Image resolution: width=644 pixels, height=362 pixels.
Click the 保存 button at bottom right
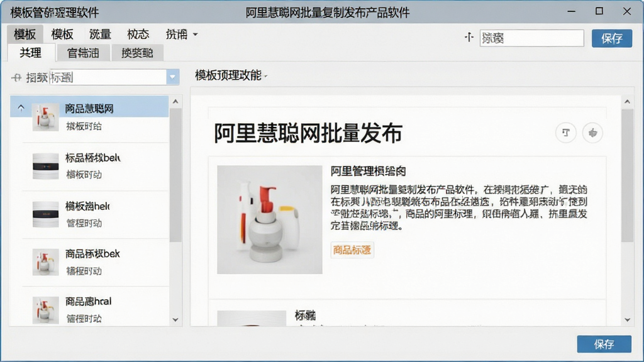604,344
